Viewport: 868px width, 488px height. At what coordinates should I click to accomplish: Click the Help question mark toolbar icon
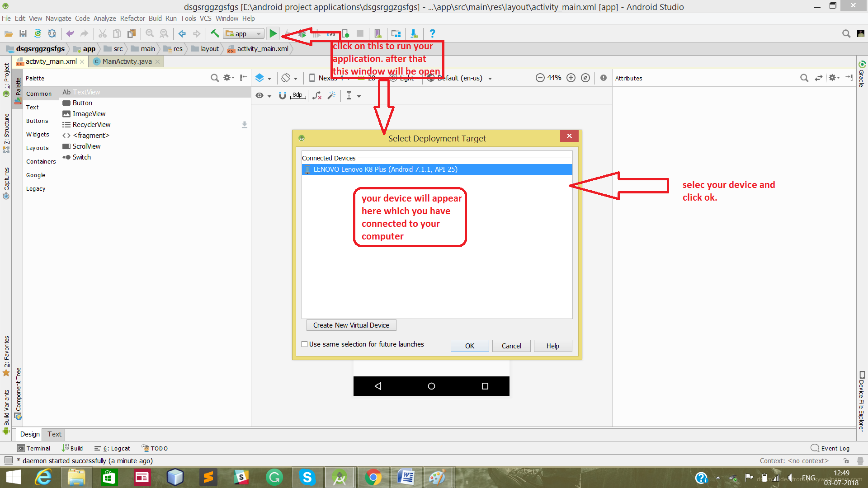[x=432, y=33]
